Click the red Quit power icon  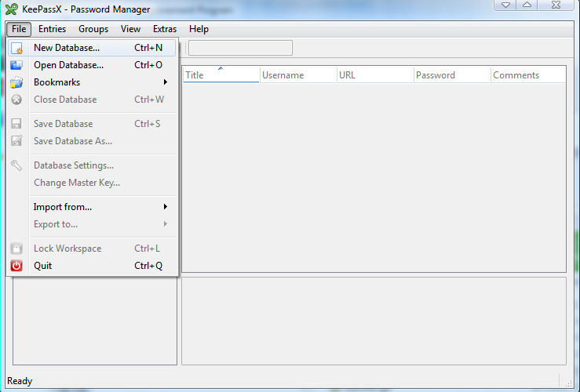click(16, 266)
